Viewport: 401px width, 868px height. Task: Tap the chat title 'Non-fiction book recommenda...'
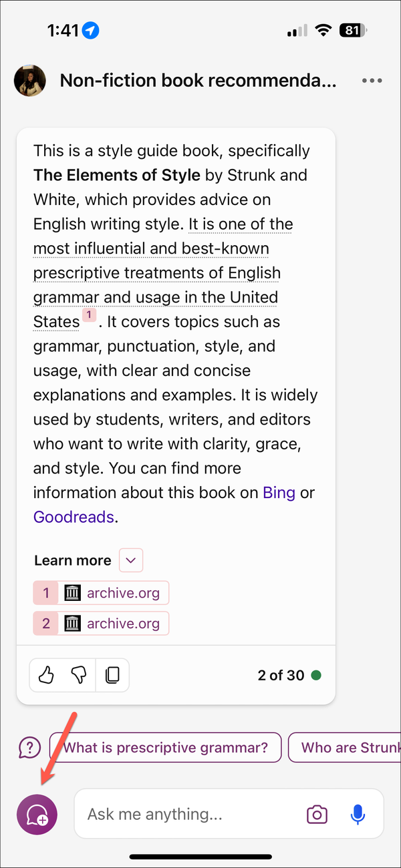pyautogui.click(x=198, y=81)
